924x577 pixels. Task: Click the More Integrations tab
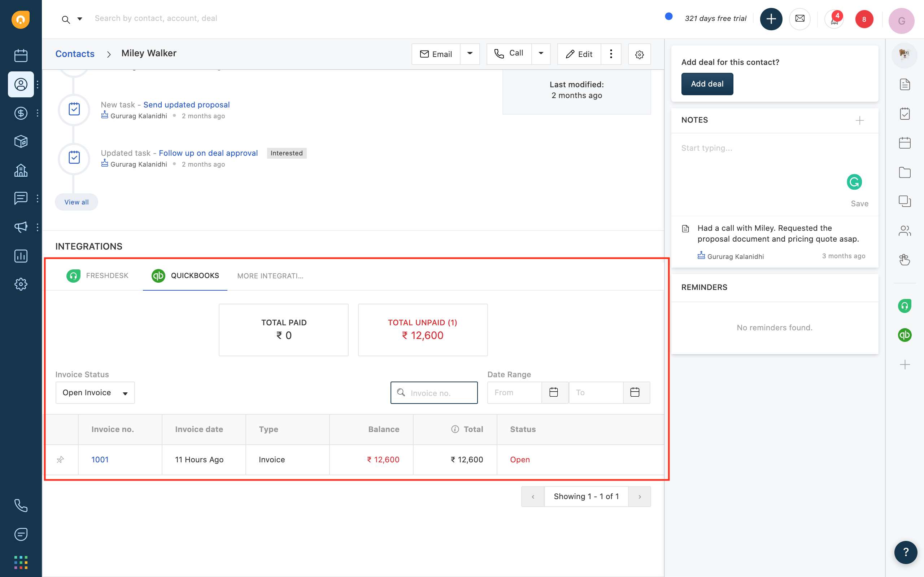(270, 275)
